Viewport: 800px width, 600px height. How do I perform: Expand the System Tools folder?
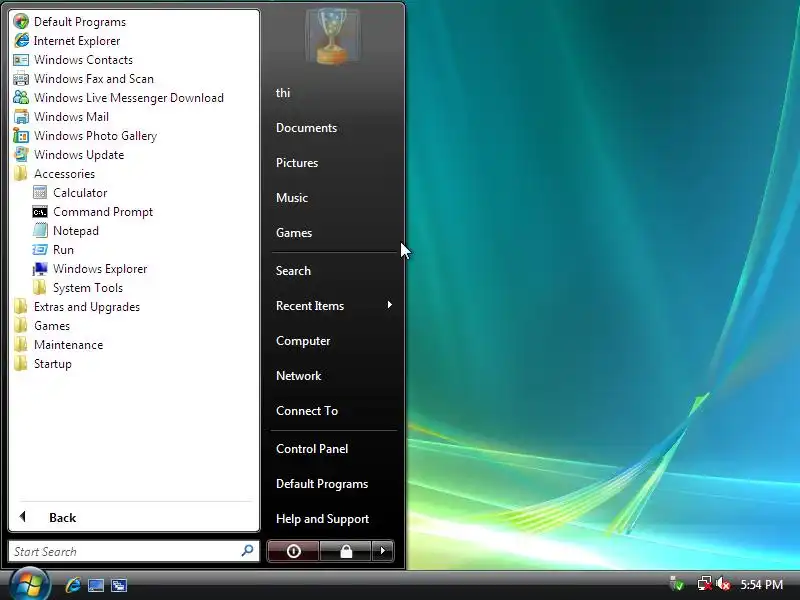[x=78, y=288]
